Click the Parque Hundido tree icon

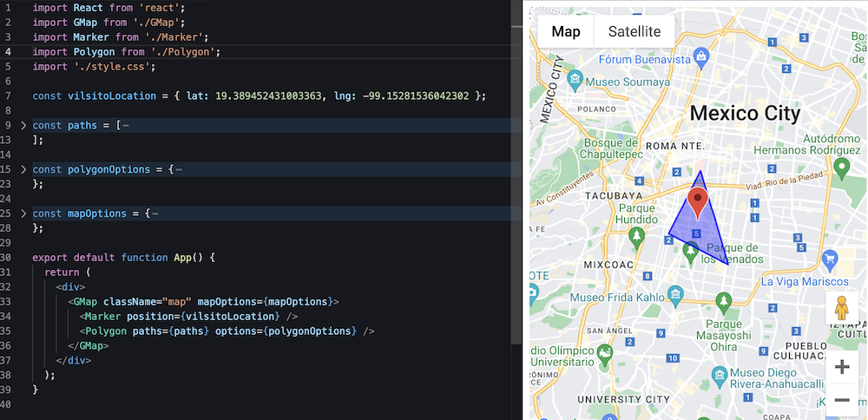pyautogui.click(x=637, y=238)
